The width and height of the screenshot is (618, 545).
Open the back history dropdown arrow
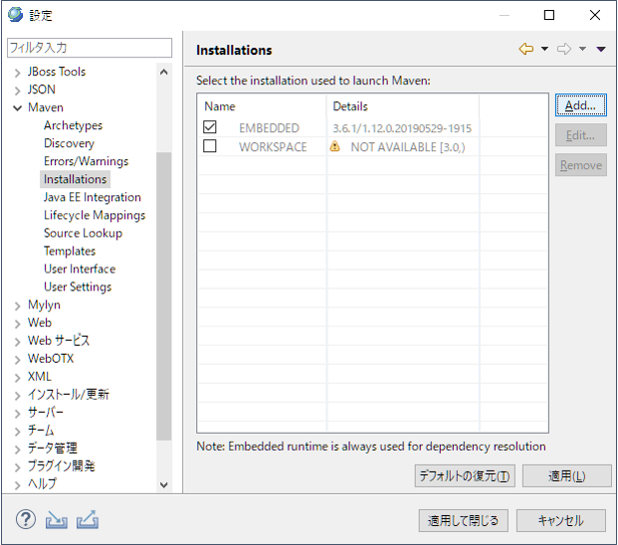[x=545, y=50]
